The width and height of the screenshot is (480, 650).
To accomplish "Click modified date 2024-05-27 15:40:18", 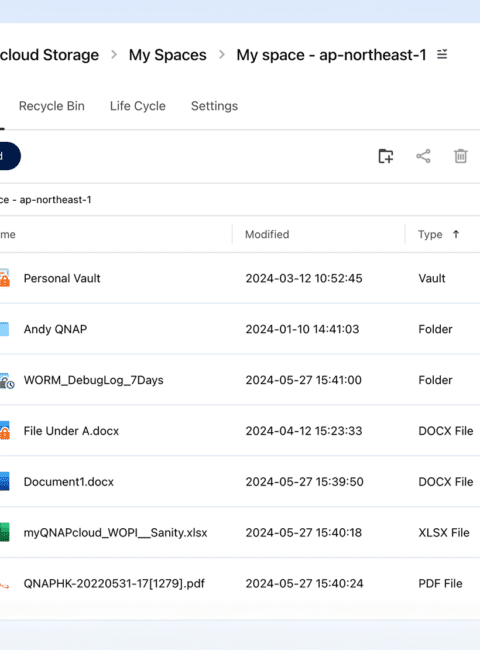I will [303, 533].
